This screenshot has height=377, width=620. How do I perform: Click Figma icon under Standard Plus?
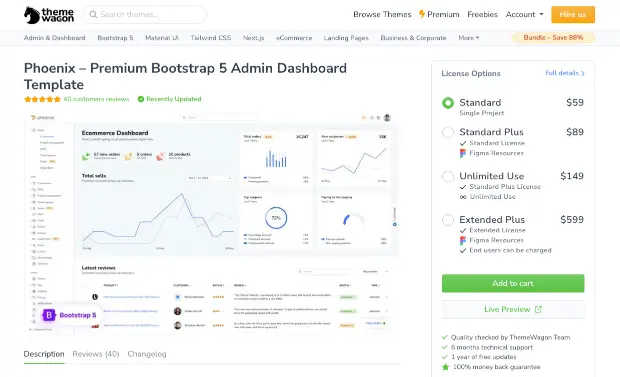point(463,153)
